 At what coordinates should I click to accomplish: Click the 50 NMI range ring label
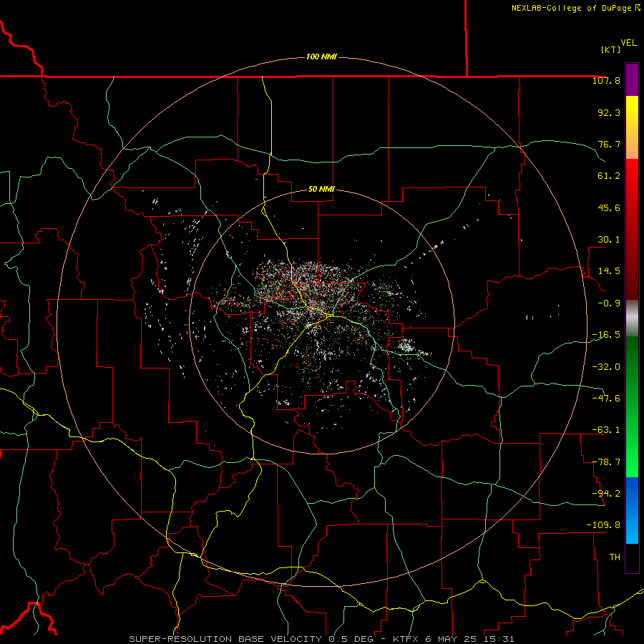[x=321, y=189]
